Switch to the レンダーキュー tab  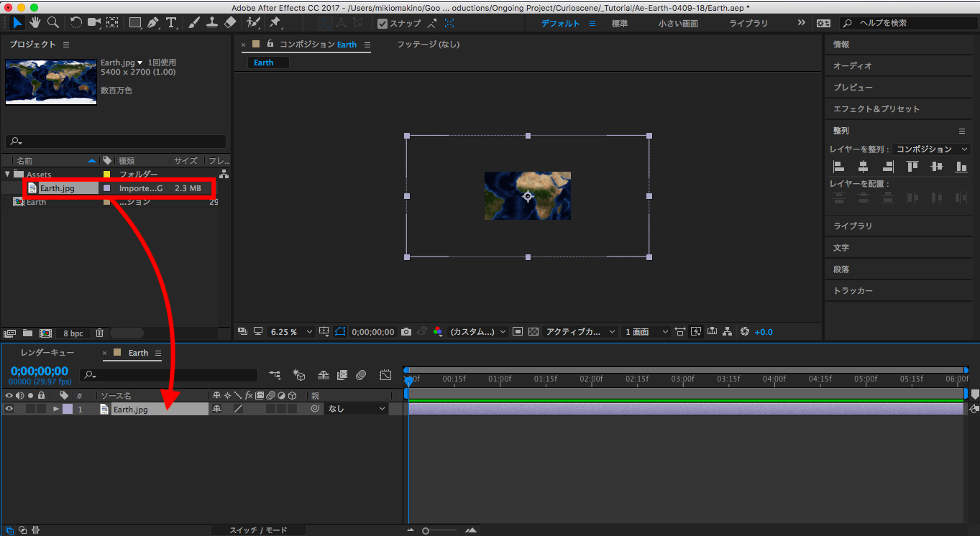(x=47, y=353)
